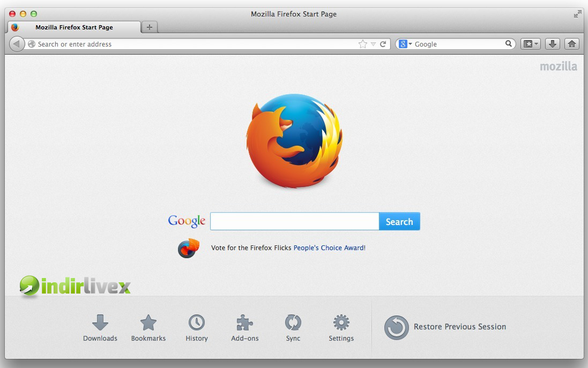Click the blue Search button
The image size is (588, 368).
[399, 221]
